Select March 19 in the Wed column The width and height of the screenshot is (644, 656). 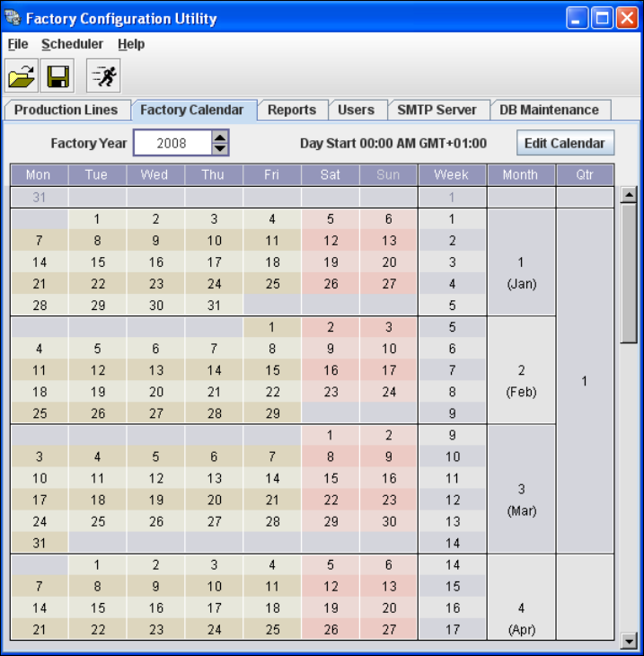tap(155, 500)
